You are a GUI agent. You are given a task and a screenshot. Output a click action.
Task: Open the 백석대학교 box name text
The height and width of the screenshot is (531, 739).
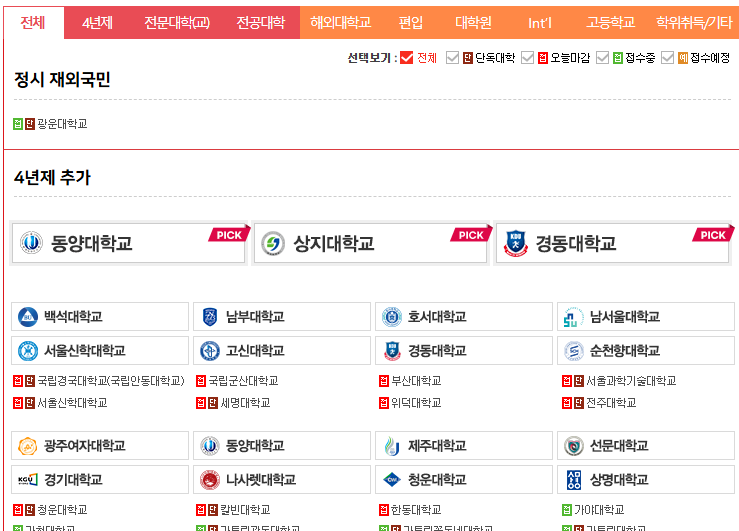pos(73,317)
